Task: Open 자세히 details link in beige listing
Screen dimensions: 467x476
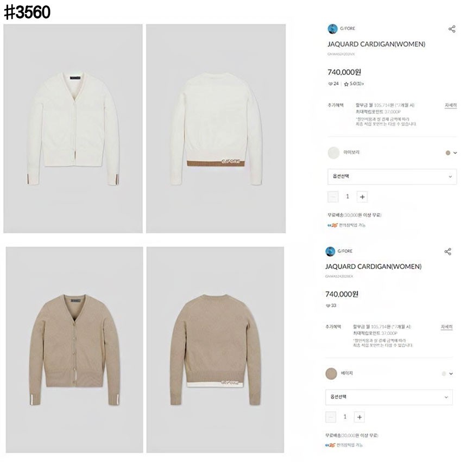Action: pos(447,327)
